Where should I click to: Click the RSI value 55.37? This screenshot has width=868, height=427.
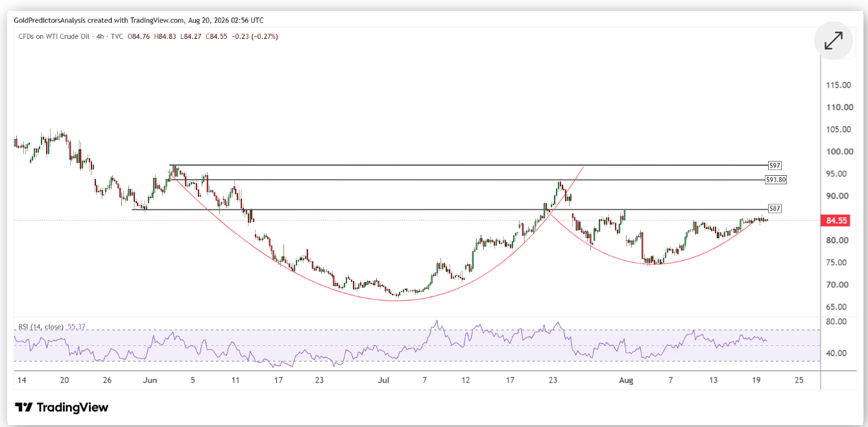coord(77,326)
